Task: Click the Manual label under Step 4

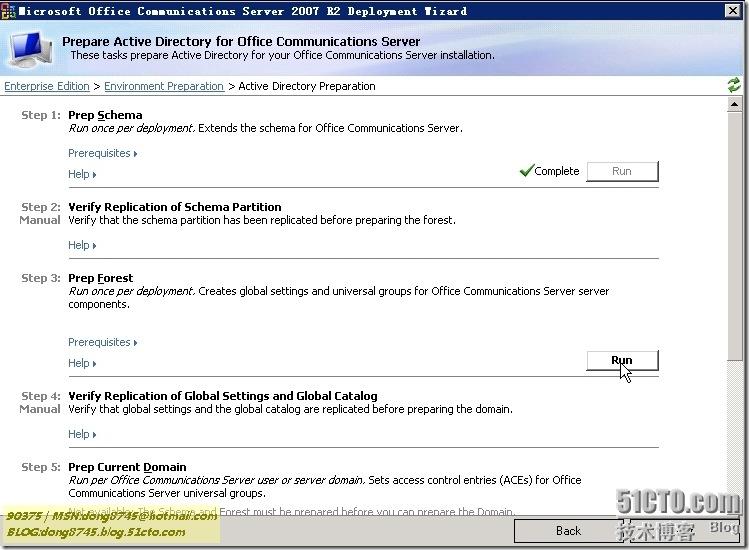Action: tap(40, 410)
